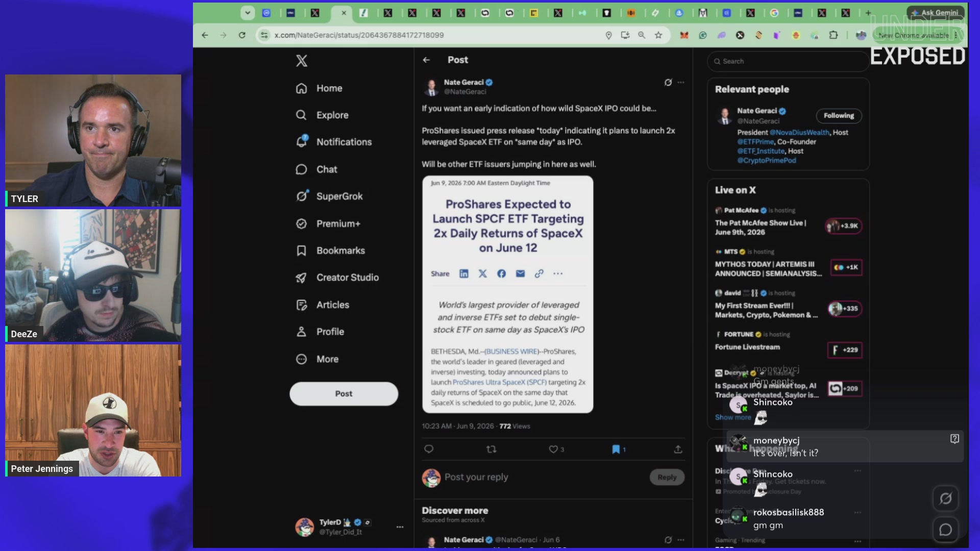Open the three-dot menu on Nate Geraci's post

tap(681, 82)
